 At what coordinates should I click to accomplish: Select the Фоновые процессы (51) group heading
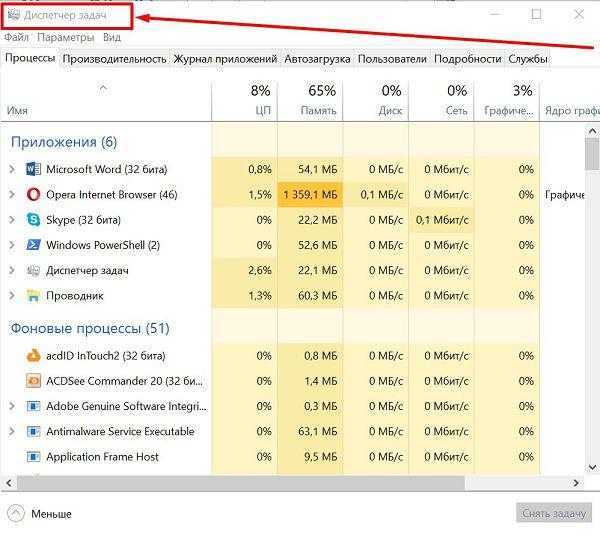[90, 328]
